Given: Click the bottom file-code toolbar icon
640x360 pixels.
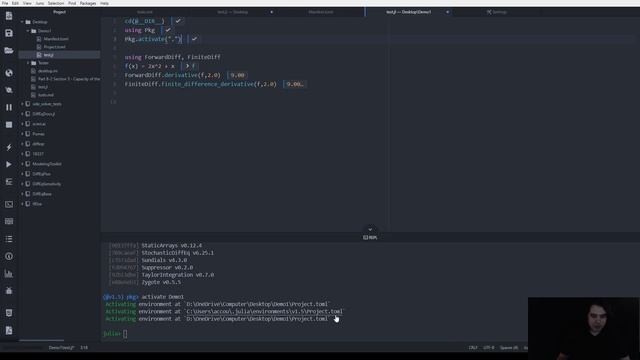Looking at the screenshot, I should pyautogui.click(x=9, y=330).
